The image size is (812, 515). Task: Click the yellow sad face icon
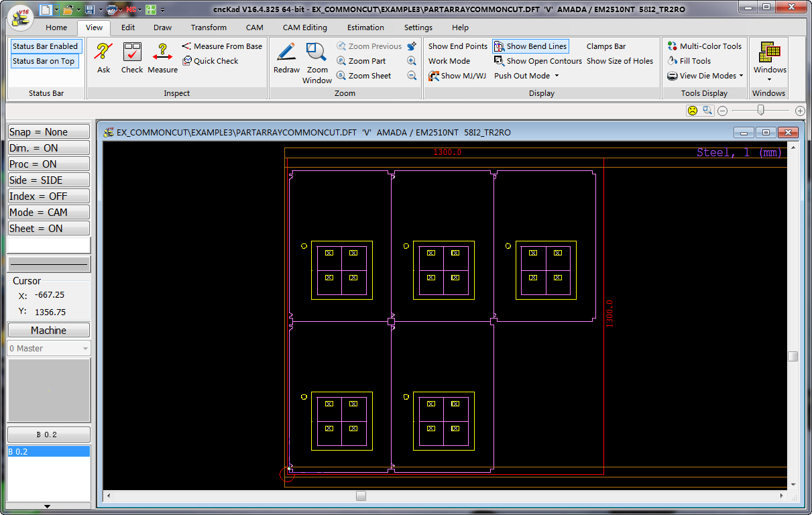(693, 111)
